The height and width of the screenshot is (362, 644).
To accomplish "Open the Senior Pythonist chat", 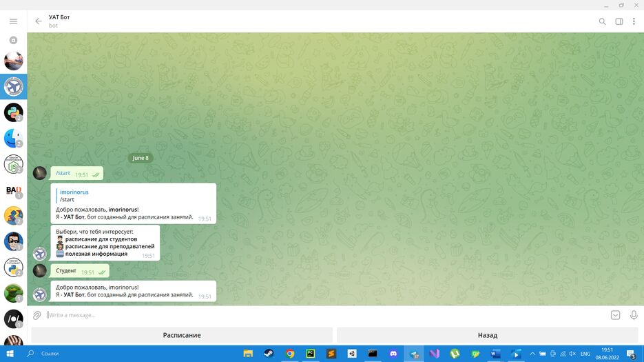I will click(13, 268).
